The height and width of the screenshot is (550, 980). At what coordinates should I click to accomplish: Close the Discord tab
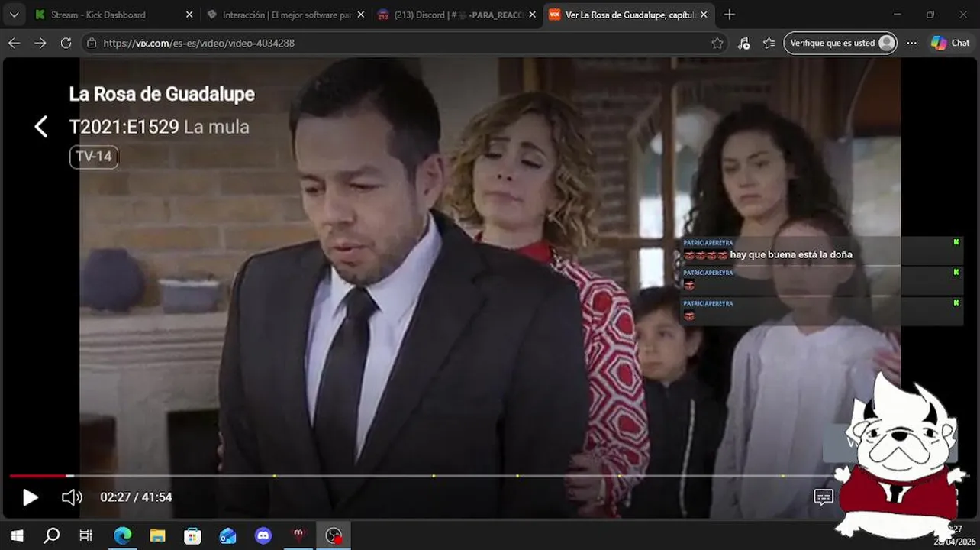[x=533, y=15]
